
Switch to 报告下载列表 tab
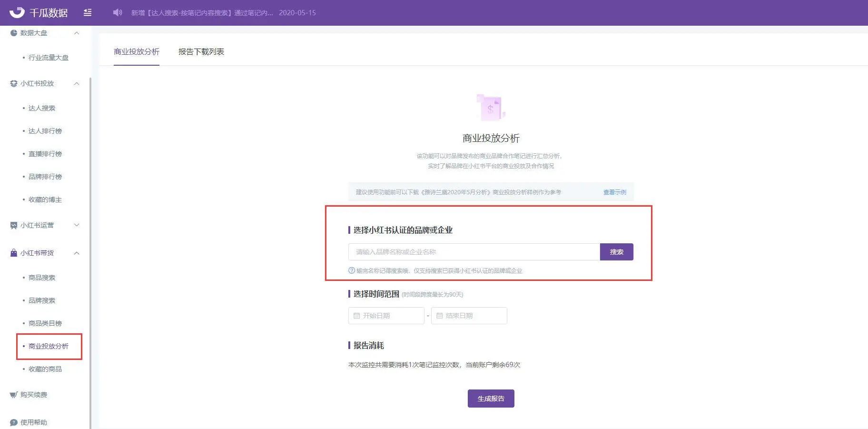click(x=201, y=51)
